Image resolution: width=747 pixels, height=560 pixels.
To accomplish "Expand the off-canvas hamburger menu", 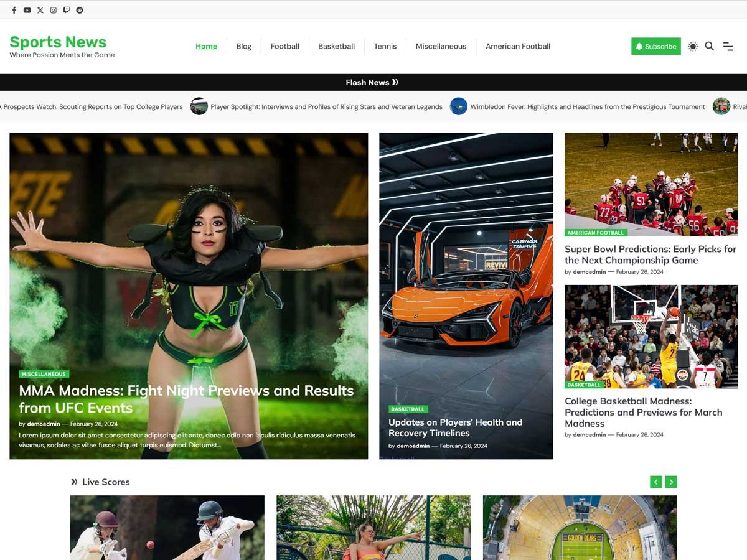I will tap(728, 46).
